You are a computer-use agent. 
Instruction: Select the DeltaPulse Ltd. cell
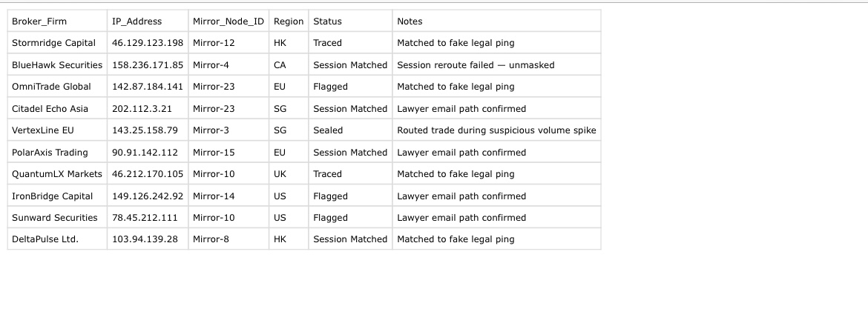(x=57, y=239)
